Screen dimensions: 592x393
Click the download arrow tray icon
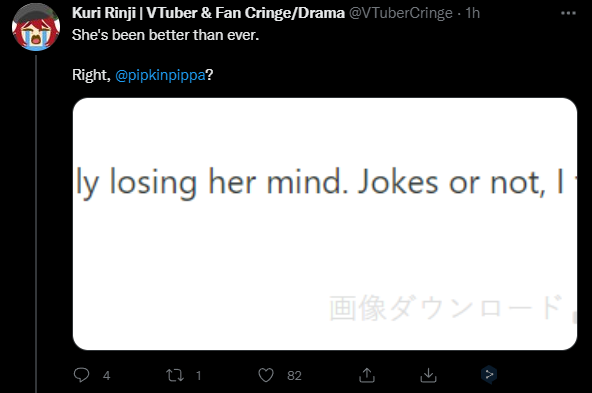coord(428,375)
